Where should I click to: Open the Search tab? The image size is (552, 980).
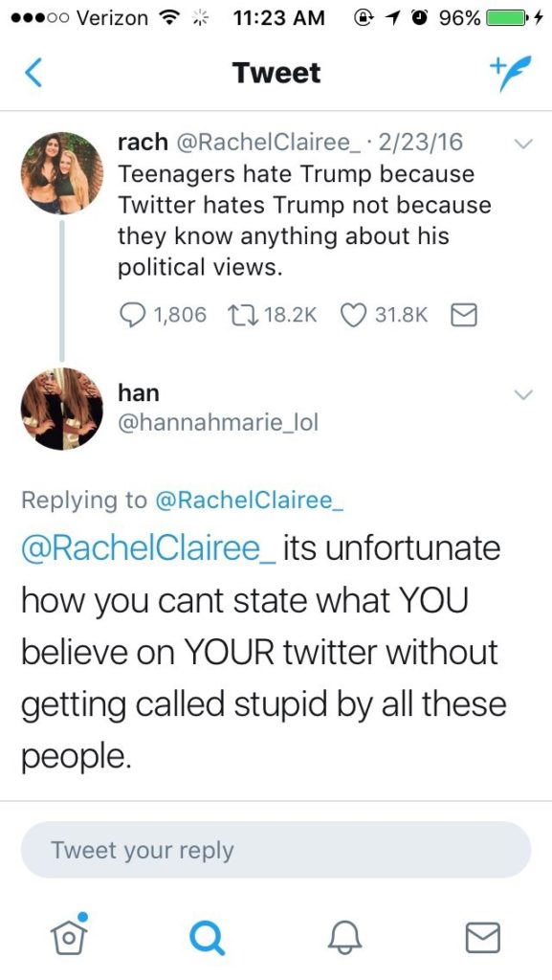(x=208, y=938)
